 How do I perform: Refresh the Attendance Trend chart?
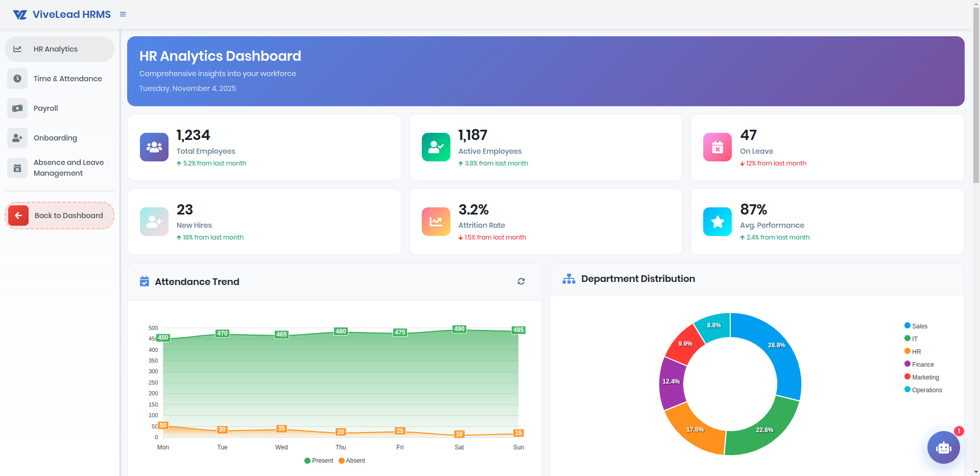[x=521, y=281]
